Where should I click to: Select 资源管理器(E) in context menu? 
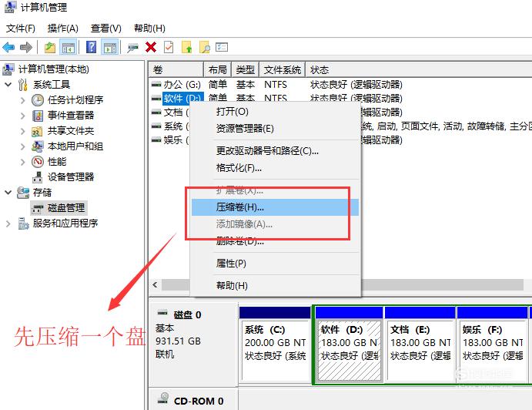pos(275,129)
